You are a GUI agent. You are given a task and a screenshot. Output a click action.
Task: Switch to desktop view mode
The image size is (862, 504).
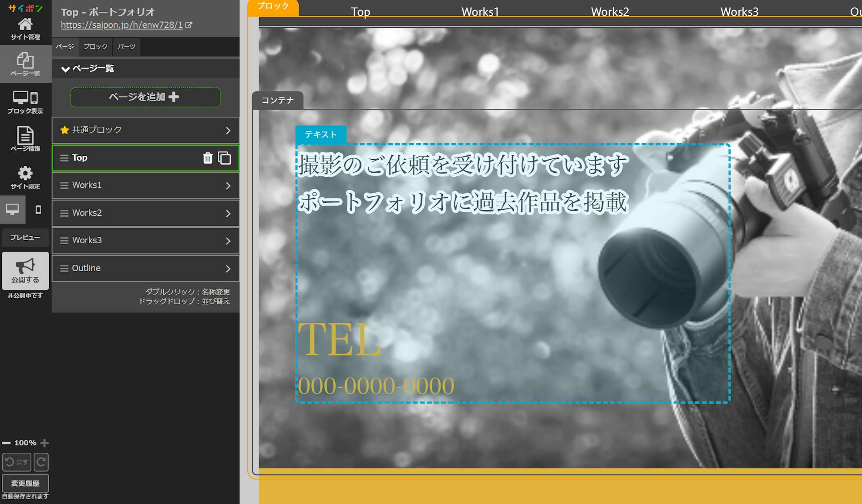tap(13, 209)
